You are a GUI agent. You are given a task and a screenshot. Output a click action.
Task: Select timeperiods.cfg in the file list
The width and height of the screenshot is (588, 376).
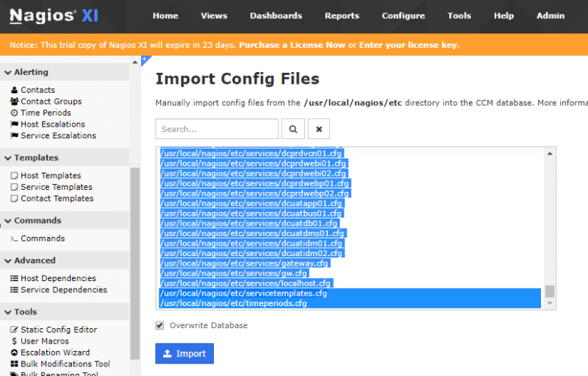tap(350, 303)
